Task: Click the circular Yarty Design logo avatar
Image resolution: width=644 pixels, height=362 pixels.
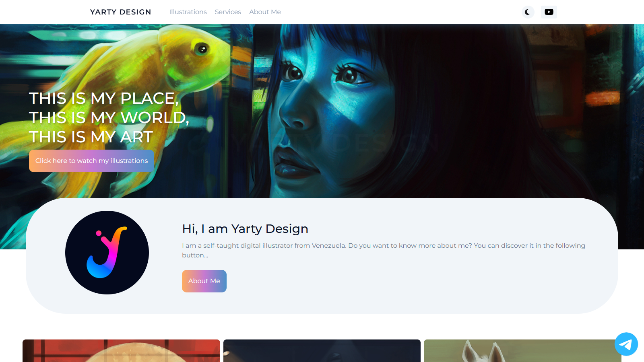Action: click(107, 253)
